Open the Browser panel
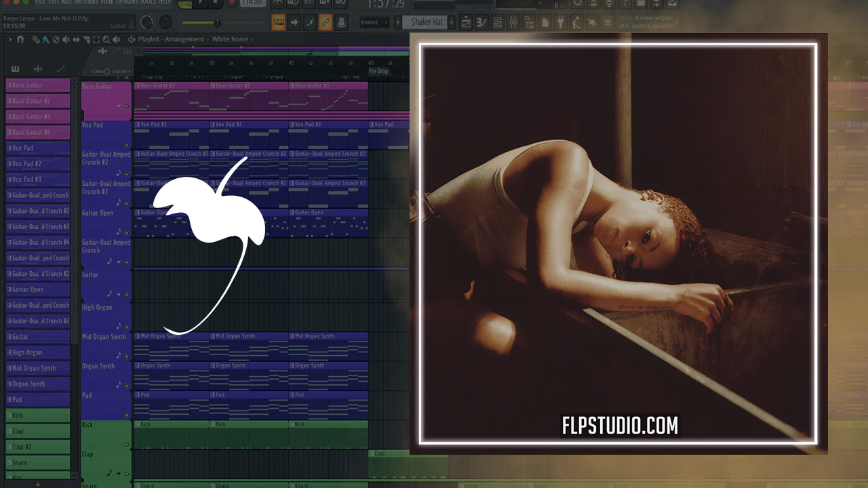 (529, 22)
